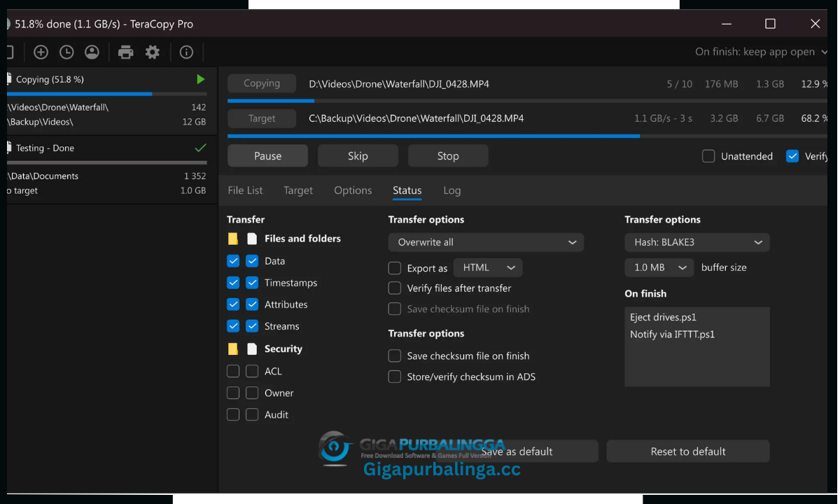The width and height of the screenshot is (840, 504).
Task: Uncheck the folder-column Data checkbox
Action: 233,261
